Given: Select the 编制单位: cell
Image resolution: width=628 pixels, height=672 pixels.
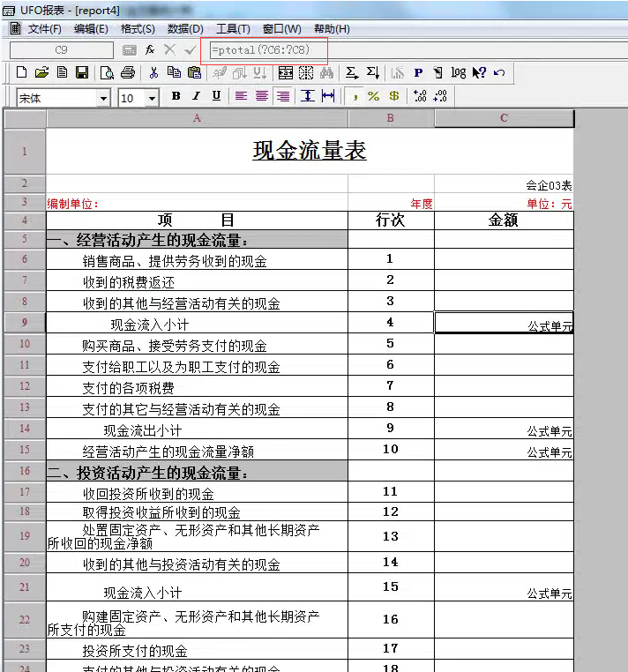Looking at the screenshot, I should point(197,202).
